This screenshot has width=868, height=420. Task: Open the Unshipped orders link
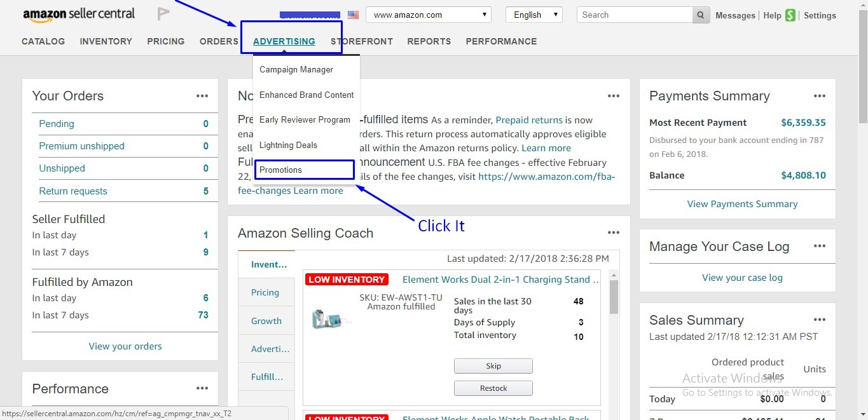pos(62,168)
